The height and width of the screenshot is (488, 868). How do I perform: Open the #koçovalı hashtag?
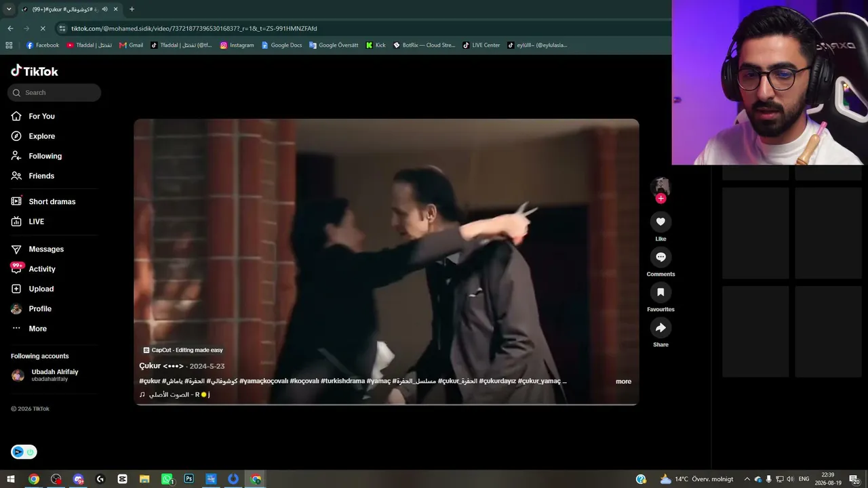pos(304,381)
